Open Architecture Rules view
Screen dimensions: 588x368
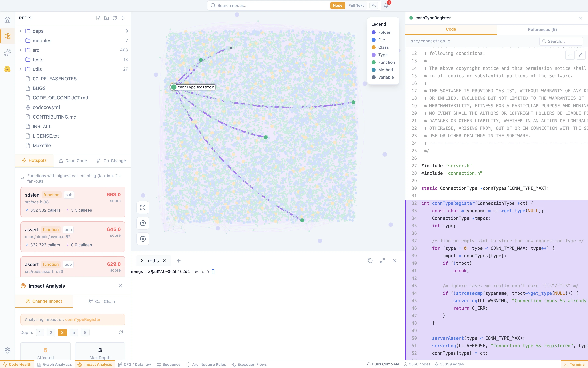(x=206, y=364)
